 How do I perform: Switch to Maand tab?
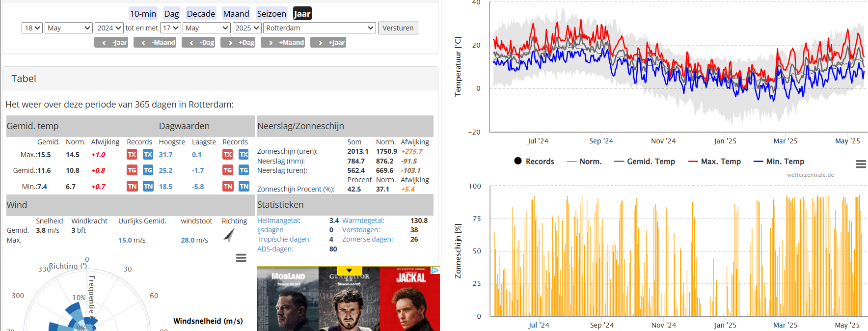236,14
